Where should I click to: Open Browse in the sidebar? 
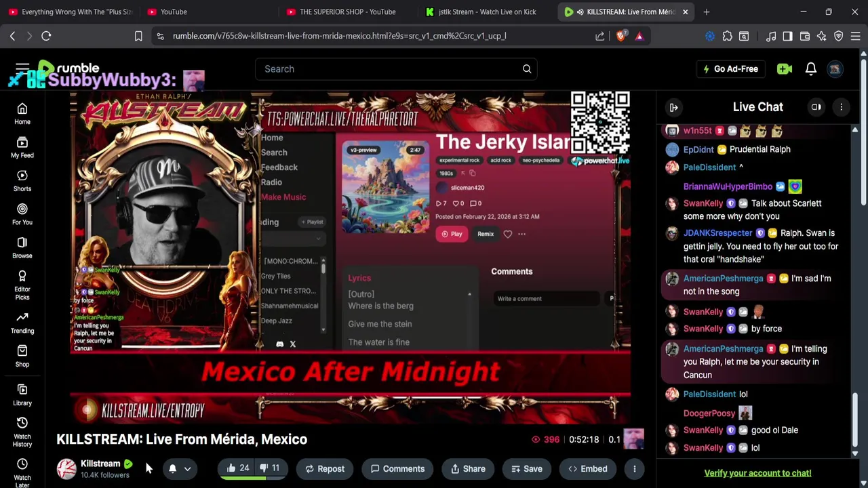[x=22, y=248]
